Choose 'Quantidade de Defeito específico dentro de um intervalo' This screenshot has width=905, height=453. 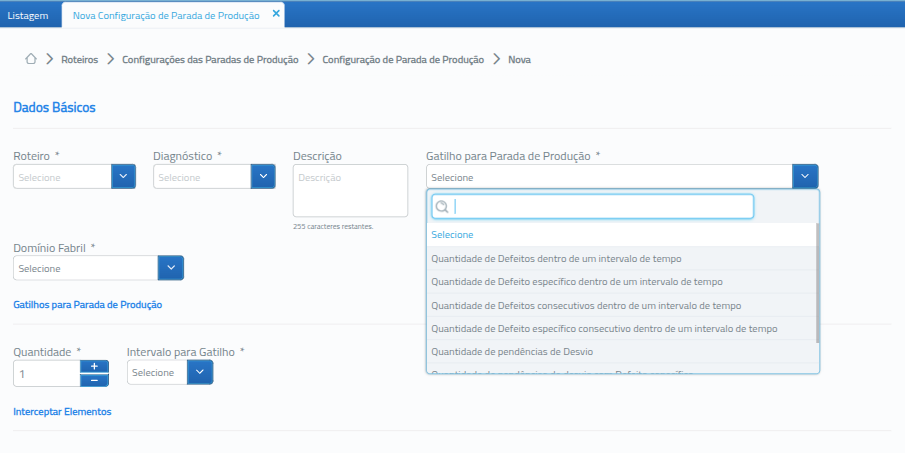pos(576,282)
